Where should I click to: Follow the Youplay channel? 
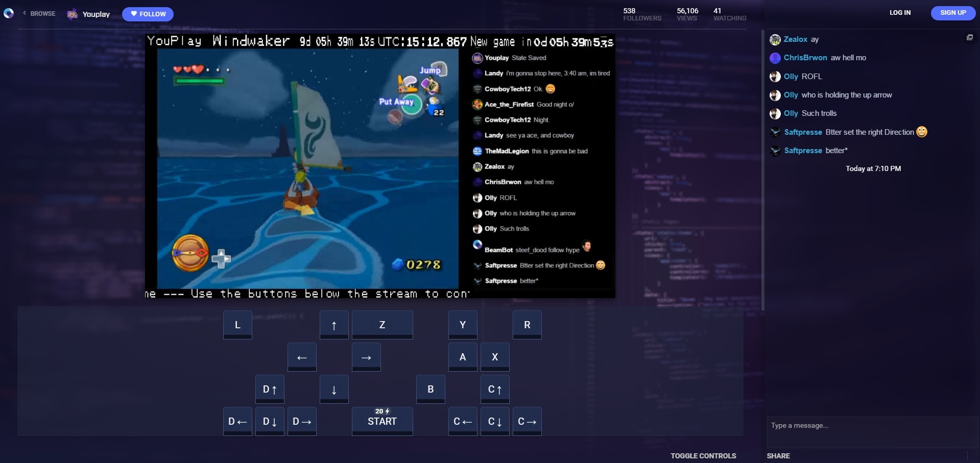point(148,14)
